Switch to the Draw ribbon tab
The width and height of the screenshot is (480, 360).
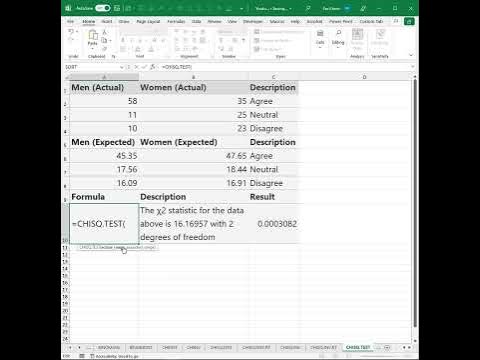point(124,21)
